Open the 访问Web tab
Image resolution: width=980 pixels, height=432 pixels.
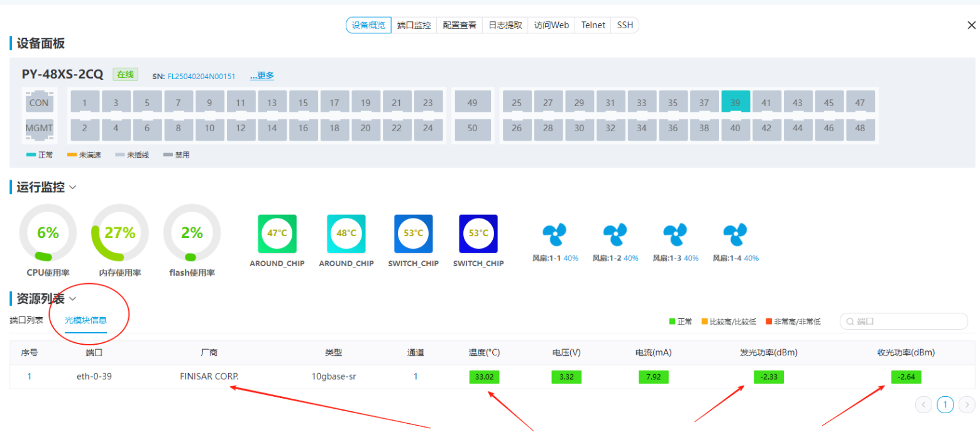(551, 25)
